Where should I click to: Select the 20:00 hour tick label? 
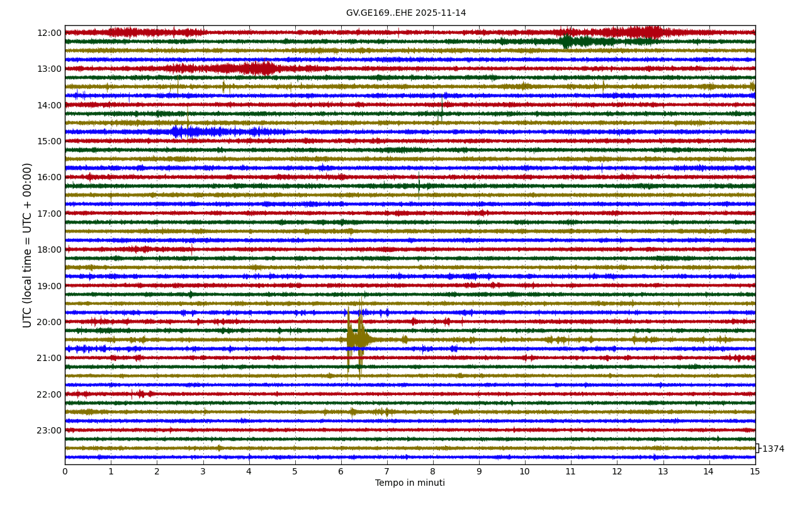(49, 322)
